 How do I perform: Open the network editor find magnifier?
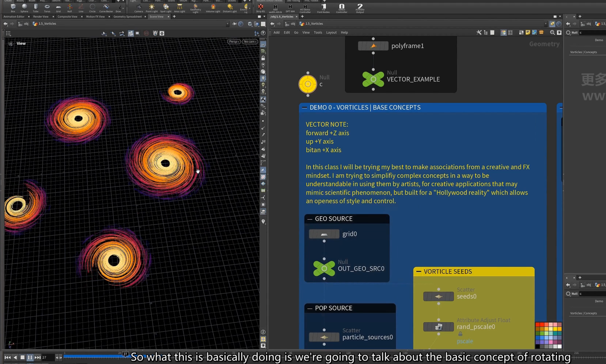pos(552,32)
